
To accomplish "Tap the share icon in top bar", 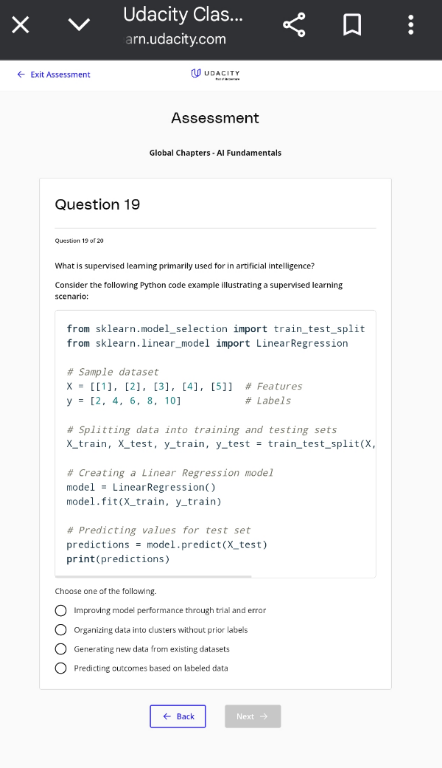I will pos(294,24).
